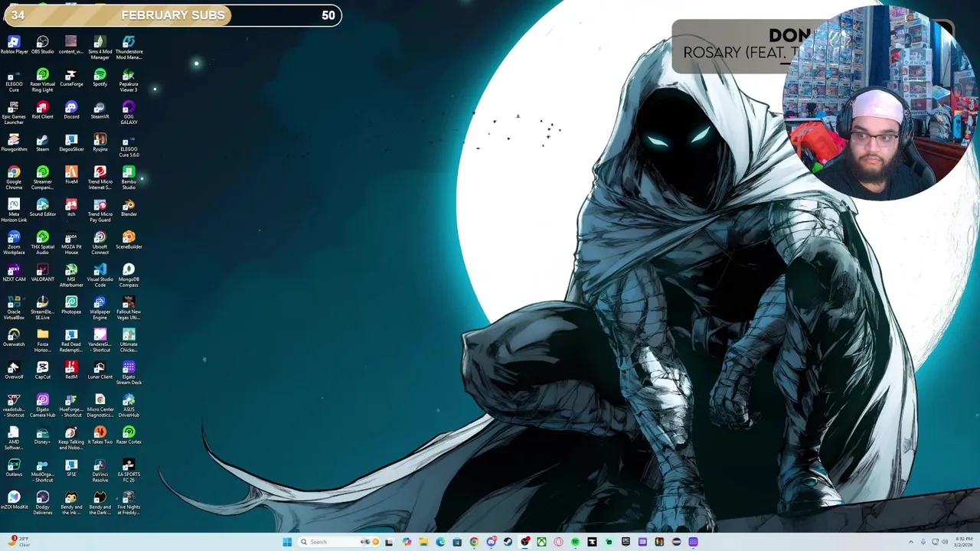Open the Disney+ desktop shortcut
Image resolution: width=980 pixels, height=551 pixels.
click(x=43, y=435)
